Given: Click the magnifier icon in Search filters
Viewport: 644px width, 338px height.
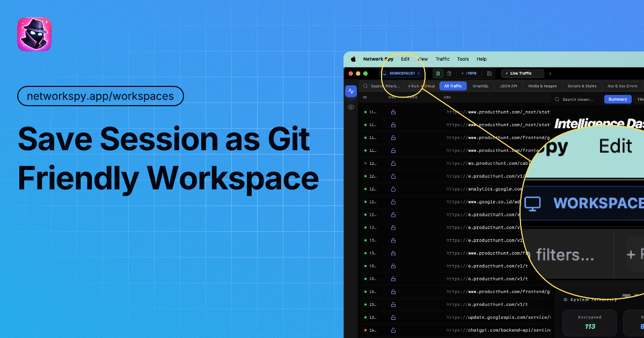Looking at the screenshot, I should point(365,86).
